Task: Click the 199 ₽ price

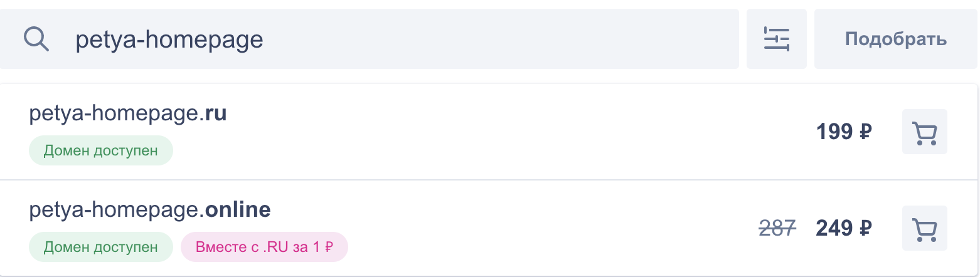Action: pos(844,132)
